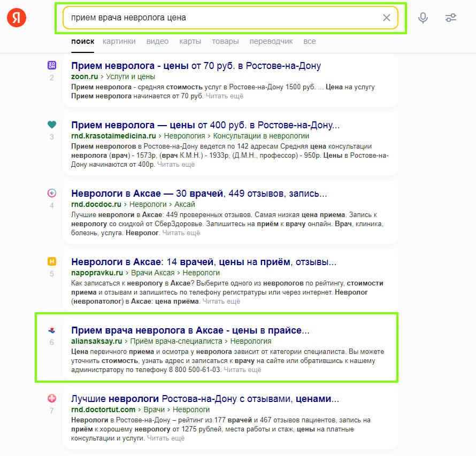Expand 'Читать ещё' in aliansaksay.ru snippet

coord(242,370)
